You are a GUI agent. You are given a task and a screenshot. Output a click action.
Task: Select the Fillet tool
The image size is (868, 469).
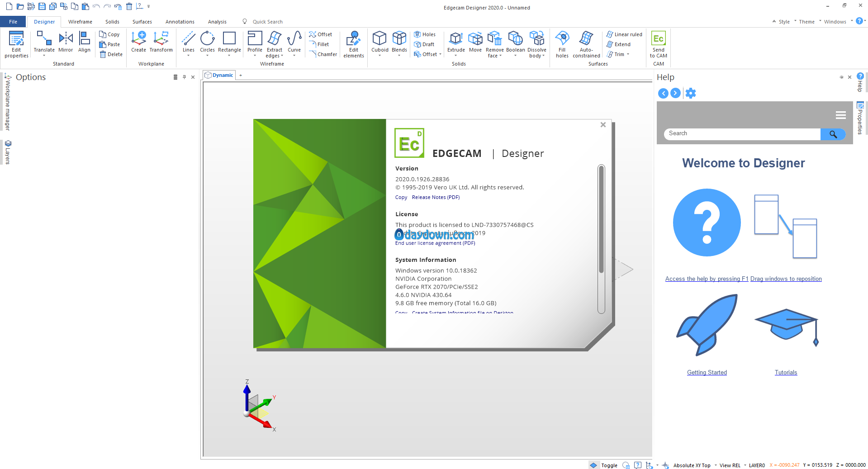(x=319, y=44)
